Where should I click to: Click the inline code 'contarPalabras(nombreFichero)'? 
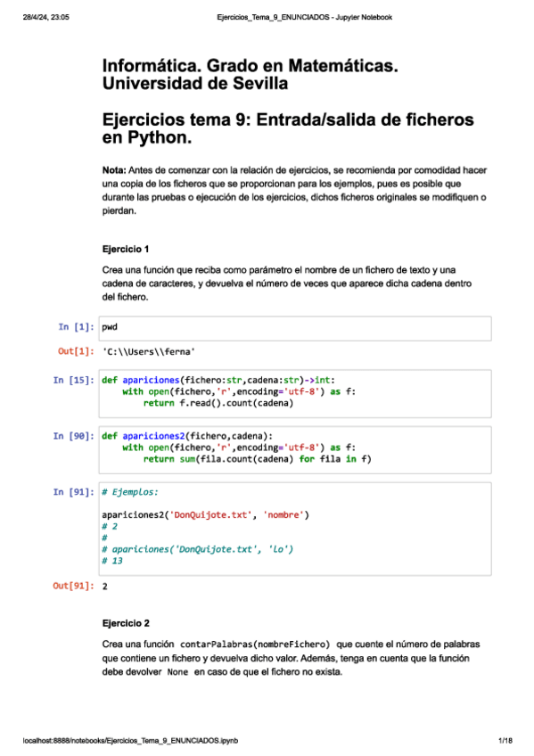[255, 645]
